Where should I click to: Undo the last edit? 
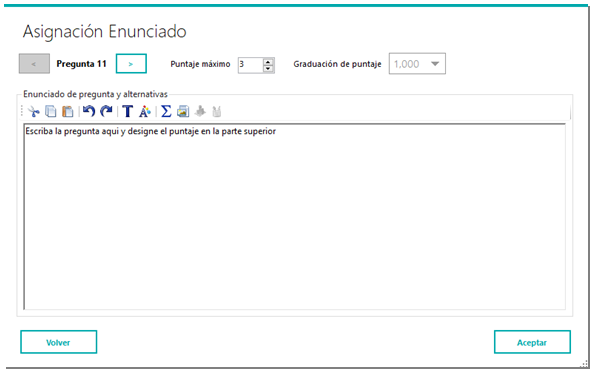tap(89, 111)
